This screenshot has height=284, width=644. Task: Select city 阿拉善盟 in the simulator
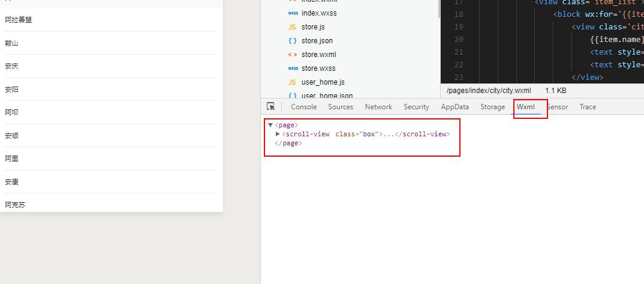pyautogui.click(x=19, y=20)
